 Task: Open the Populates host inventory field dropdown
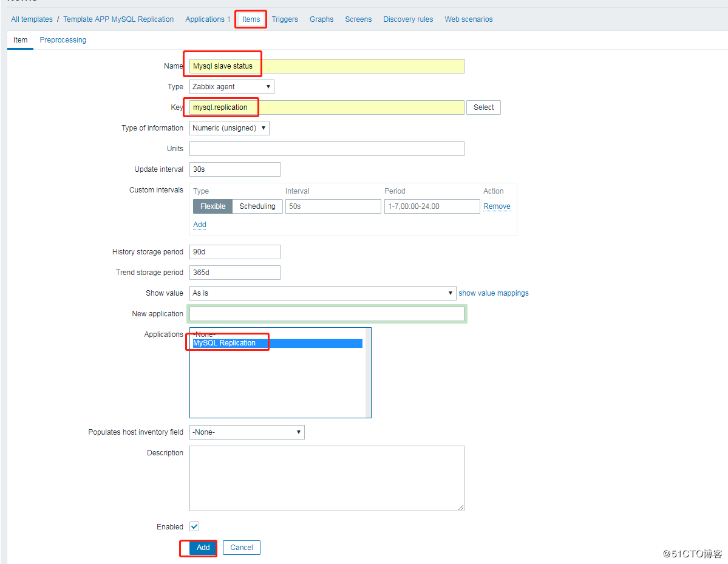click(247, 432)
